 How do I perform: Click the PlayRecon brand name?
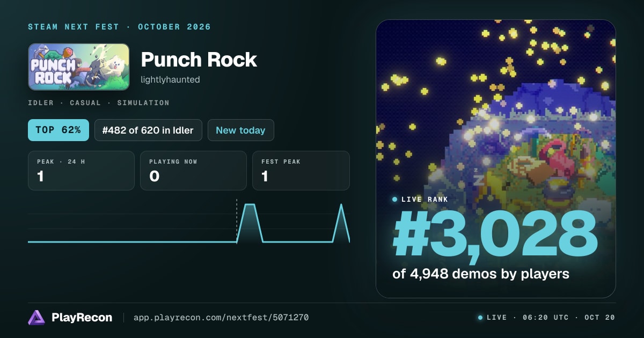pos(82,318)
